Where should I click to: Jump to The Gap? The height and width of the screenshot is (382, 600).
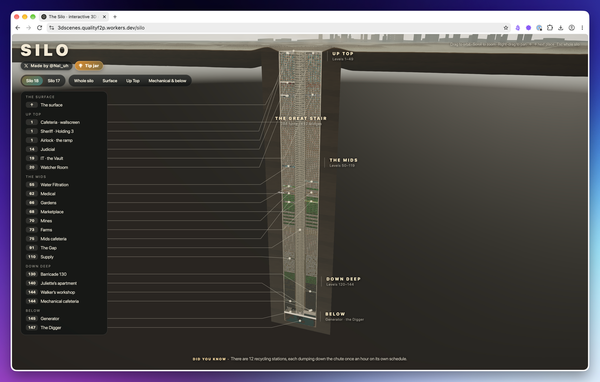(64, 248)
